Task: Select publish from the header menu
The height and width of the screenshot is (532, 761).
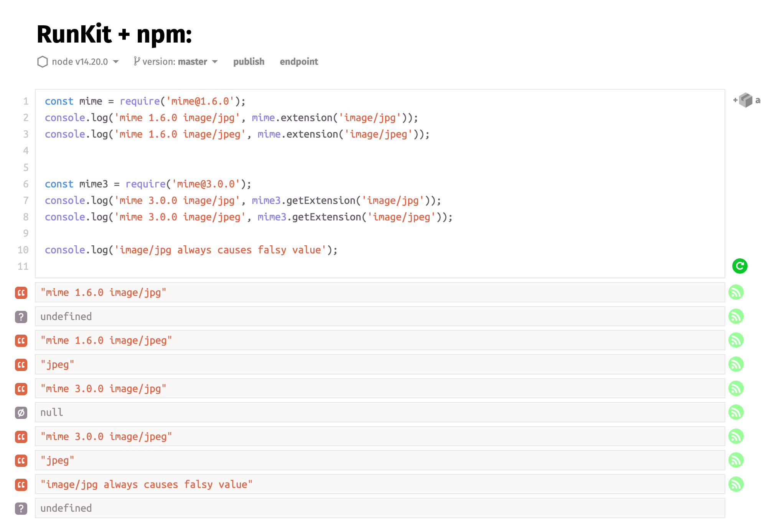Action: [249, 61]
